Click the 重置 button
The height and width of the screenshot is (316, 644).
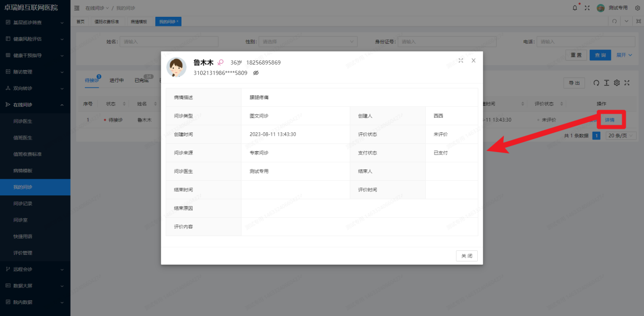point(576,55)
